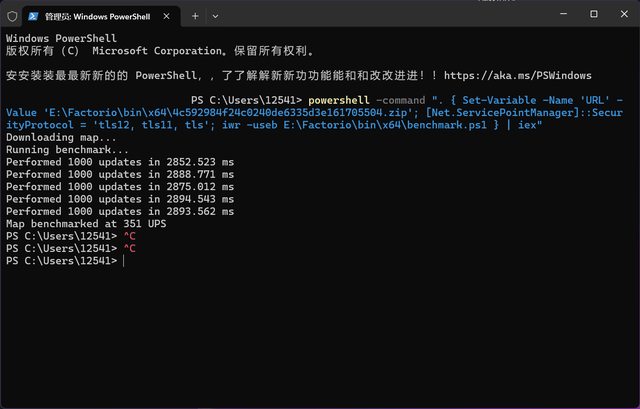Image resolution: width=640 pixels, height=409 pixels.
Task: Click the line showing 2852.523 ms
Action: tap(120, 162)
